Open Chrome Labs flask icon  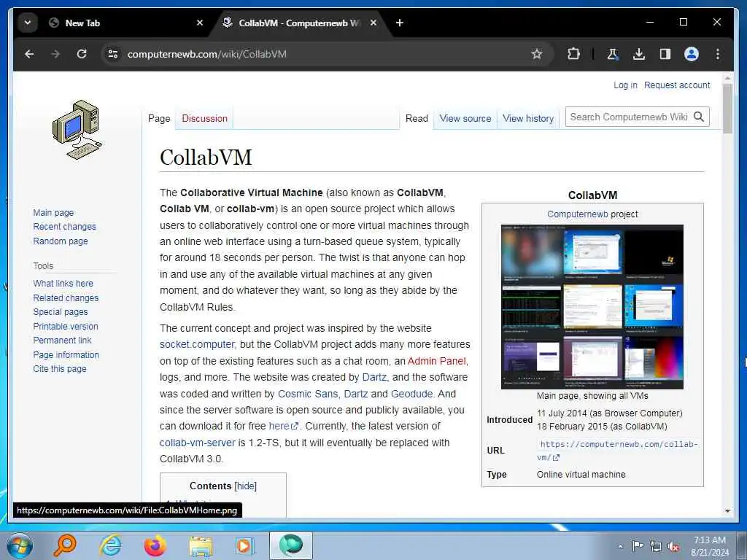click(x=613, y=54)
